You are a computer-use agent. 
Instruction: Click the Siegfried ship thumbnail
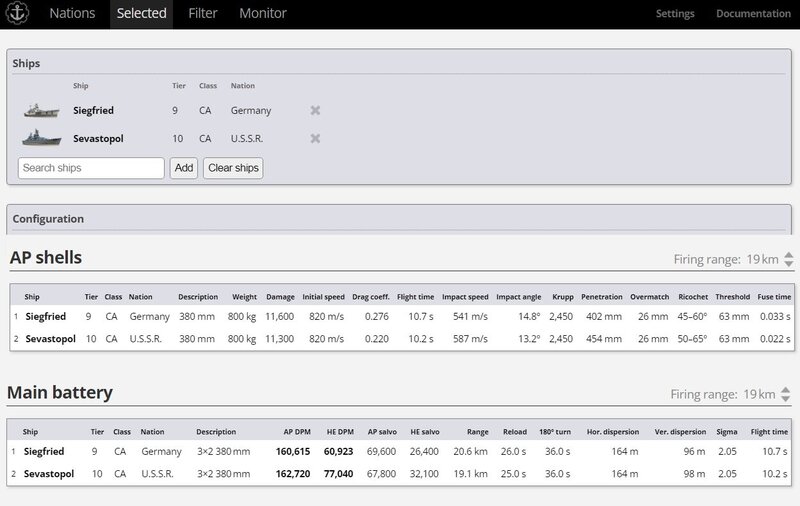click(42, 110)
